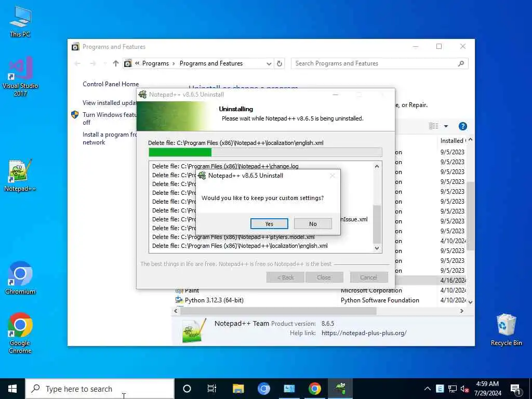Select the Python 3.12.3 (64-bit) entry

pyautogui.click(x=214, y=300)
